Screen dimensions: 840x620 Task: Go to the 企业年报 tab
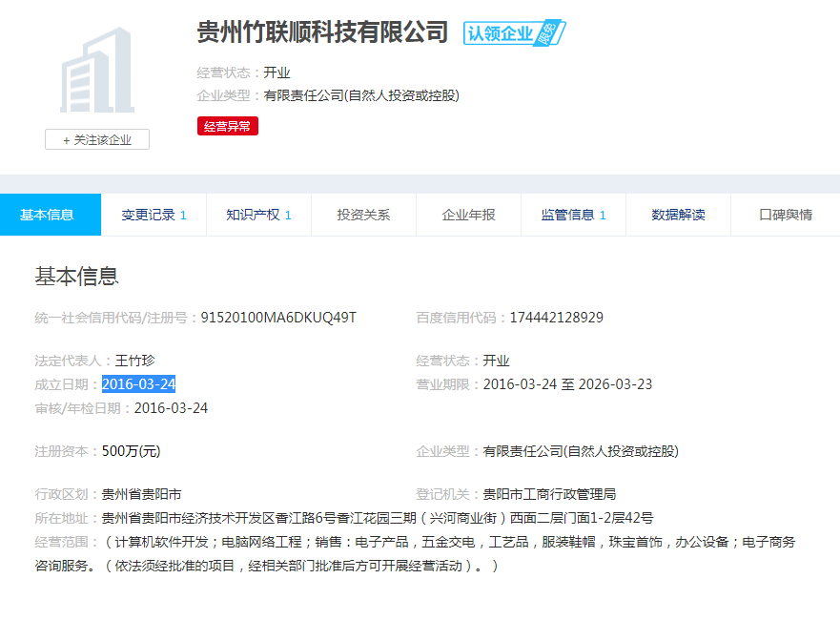(x=468, y=215)
